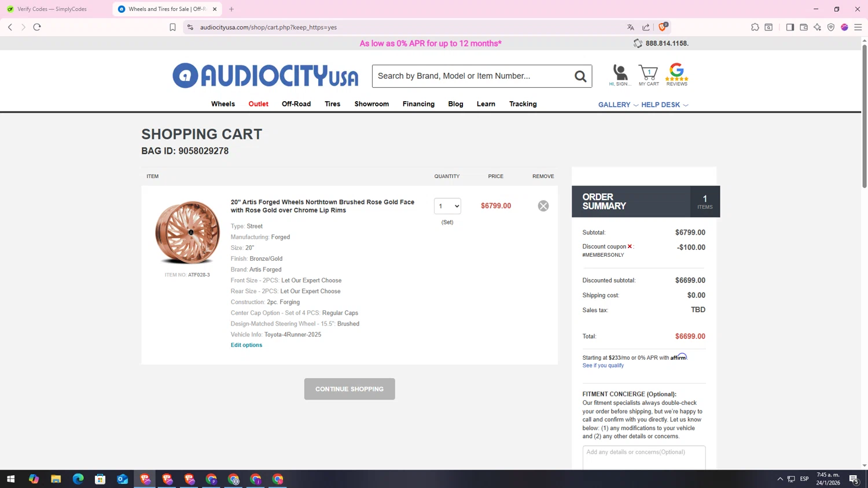Image resolution: width=868 pixels, height=488 pixels.
Task: Click the search magnifier icon
Action: pos(580,76)
